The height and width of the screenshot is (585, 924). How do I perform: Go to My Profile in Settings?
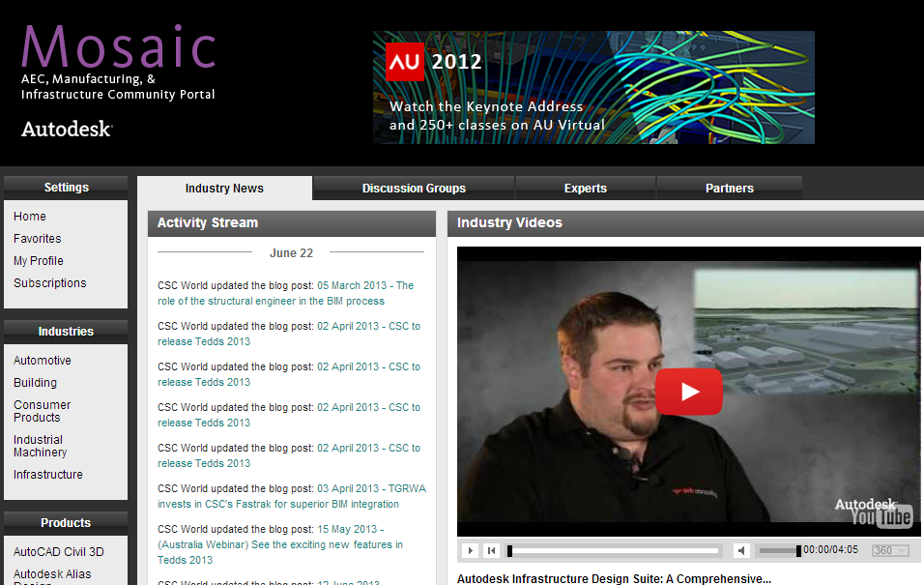39,261
